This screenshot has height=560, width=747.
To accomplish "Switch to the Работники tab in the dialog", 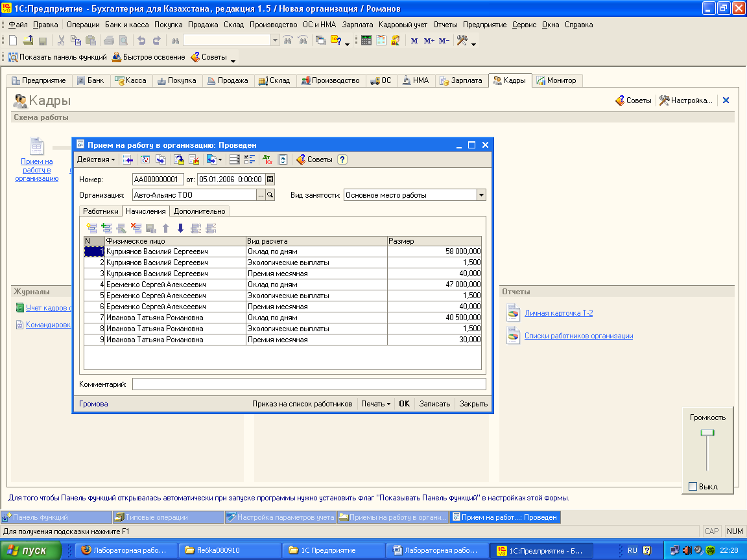I will pyautogui.click(x=101, y=211).
